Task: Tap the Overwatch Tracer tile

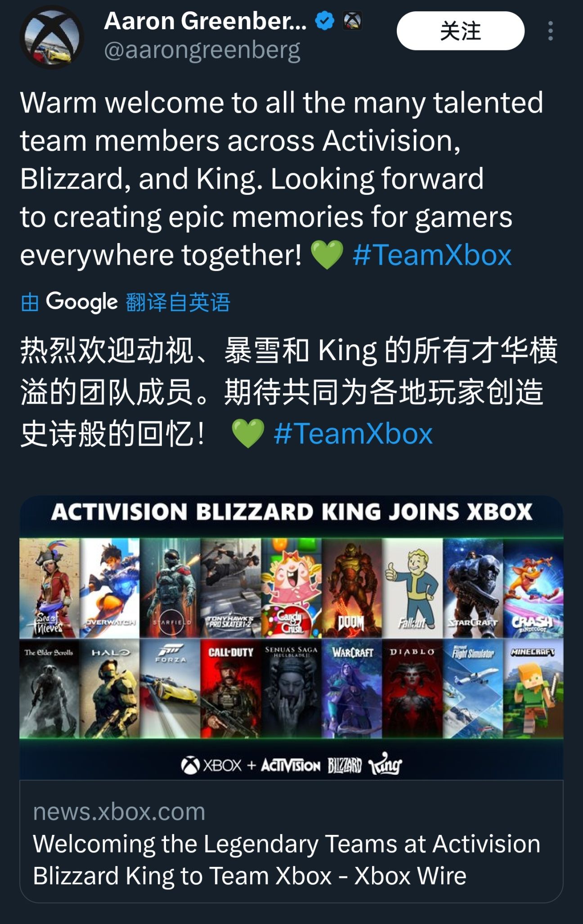Action: point(110,588)
